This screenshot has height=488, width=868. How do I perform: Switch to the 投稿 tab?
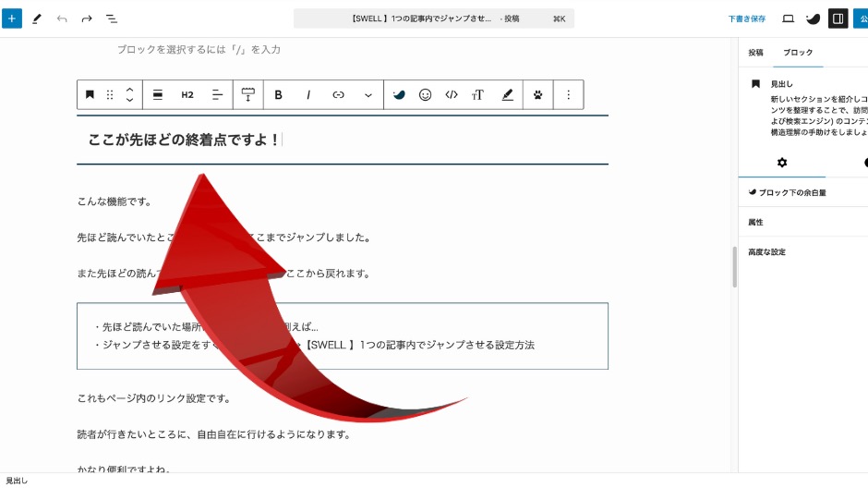click(755, 52)
